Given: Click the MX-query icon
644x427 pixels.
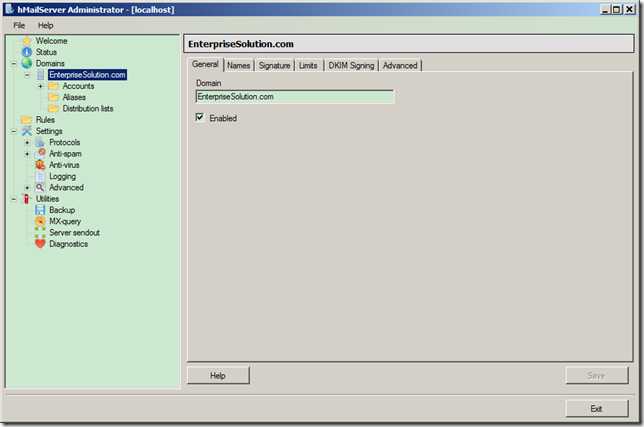Looking at the screenshot, I should (40, 221).
